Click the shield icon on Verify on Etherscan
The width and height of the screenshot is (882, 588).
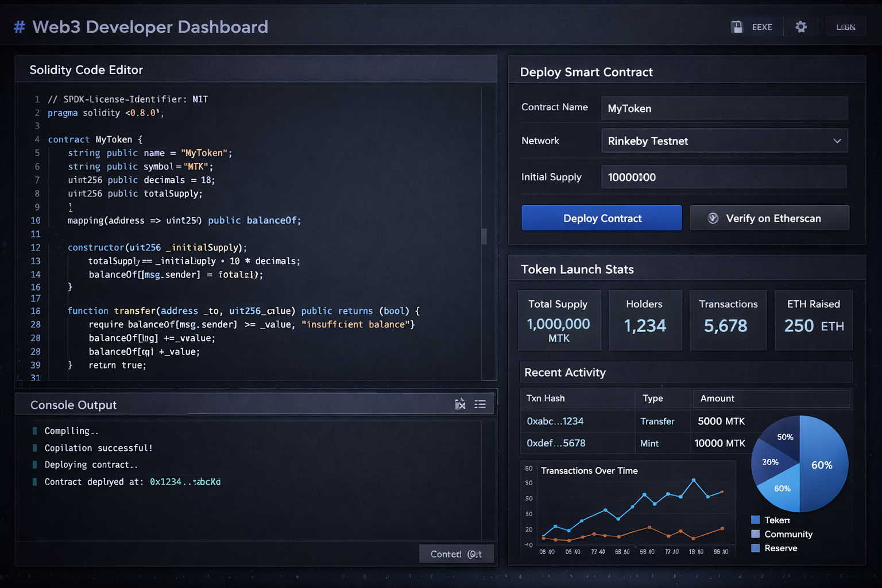714,218
